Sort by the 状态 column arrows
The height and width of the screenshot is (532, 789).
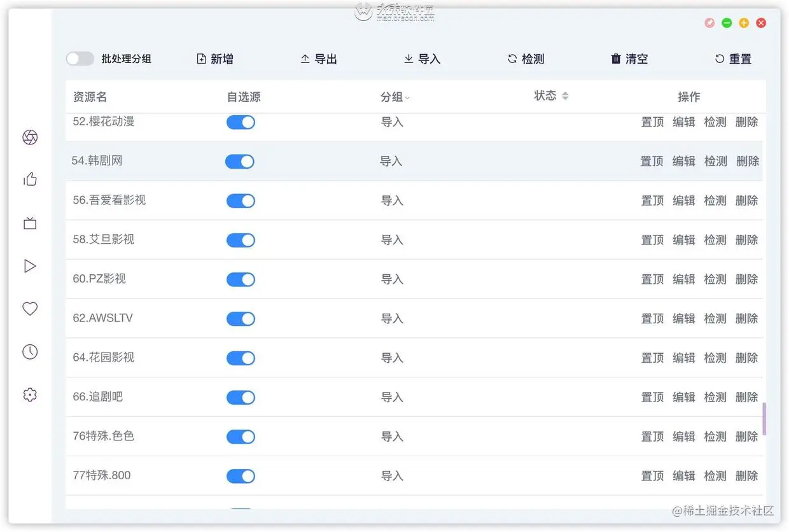[x=565, y=96]
